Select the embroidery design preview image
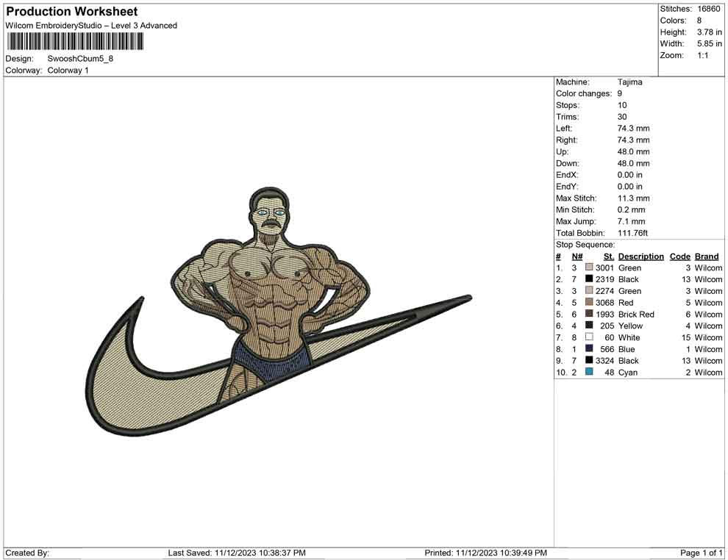The image size is (728, 560). click(279, 312)
